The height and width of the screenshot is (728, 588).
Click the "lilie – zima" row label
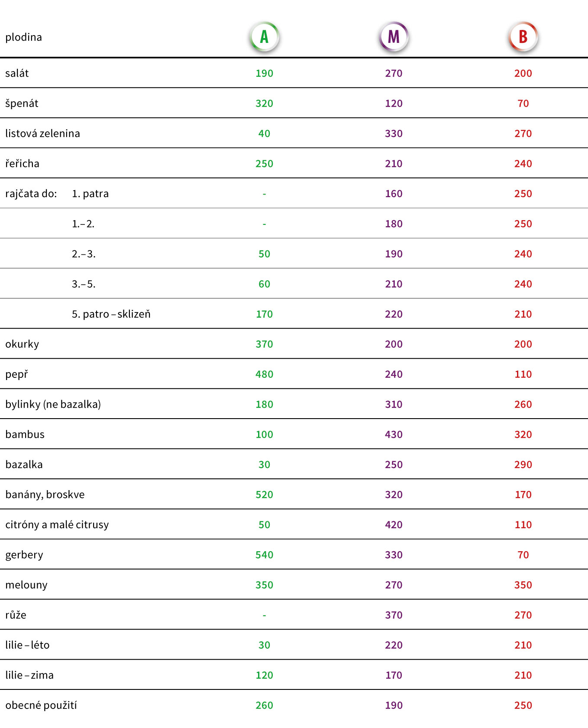29,675
